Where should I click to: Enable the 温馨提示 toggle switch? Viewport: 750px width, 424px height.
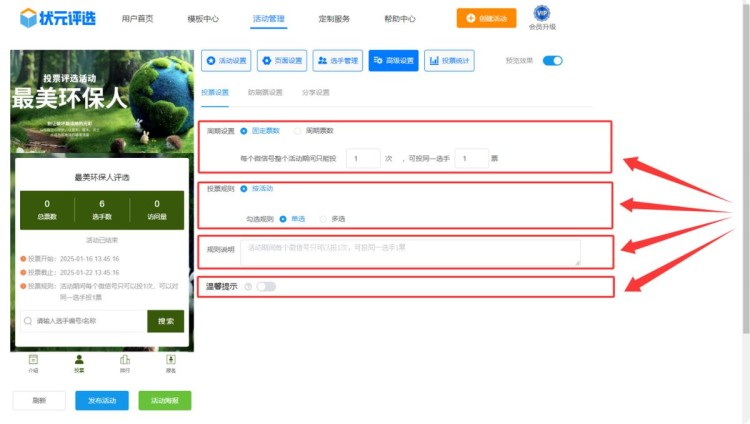266,287
